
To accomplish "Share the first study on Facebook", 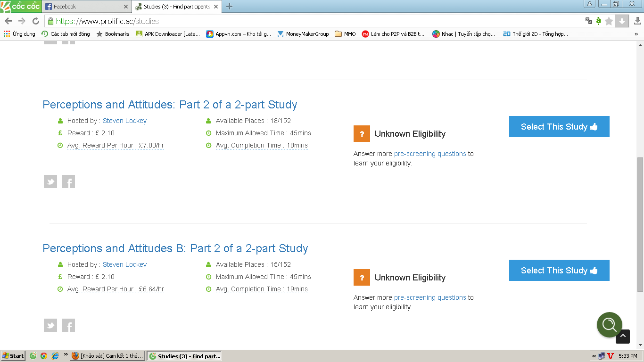I will tap(68, 181).
